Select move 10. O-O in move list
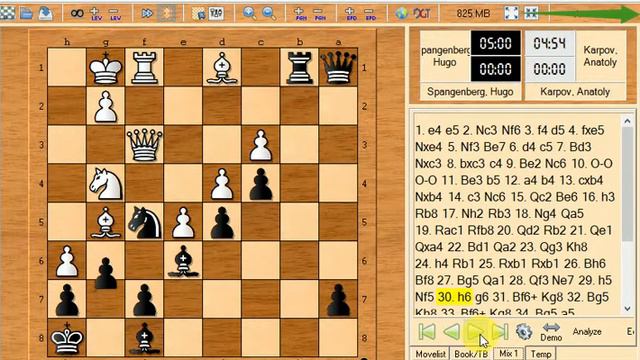 592,164
